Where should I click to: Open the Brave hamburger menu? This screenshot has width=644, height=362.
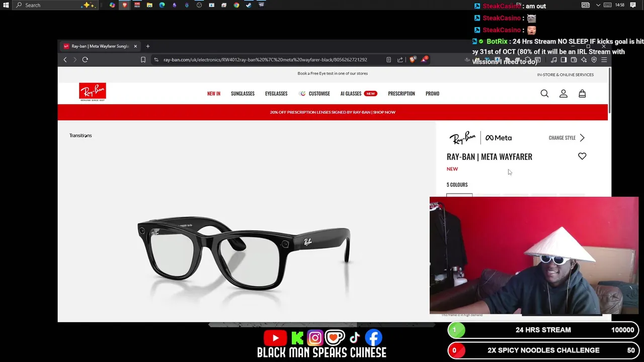coord(604,60)
